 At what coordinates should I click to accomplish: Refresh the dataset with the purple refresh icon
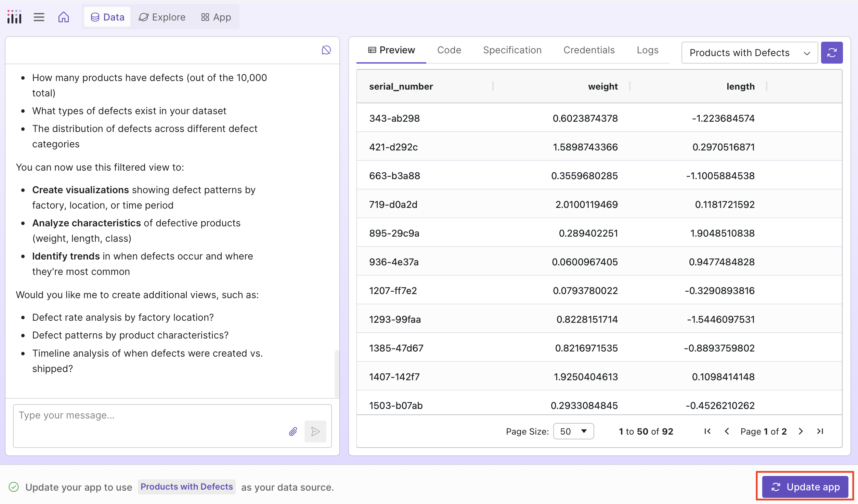[832, 52]
